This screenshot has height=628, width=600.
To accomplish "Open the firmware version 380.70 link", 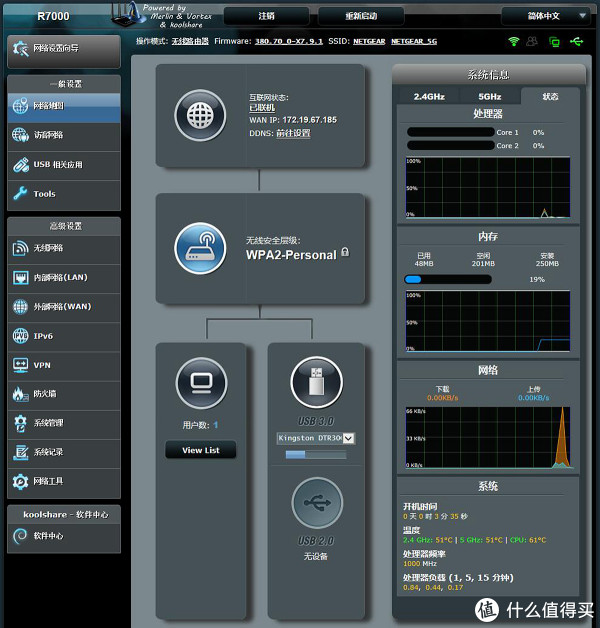I will [x=289, y=41].
